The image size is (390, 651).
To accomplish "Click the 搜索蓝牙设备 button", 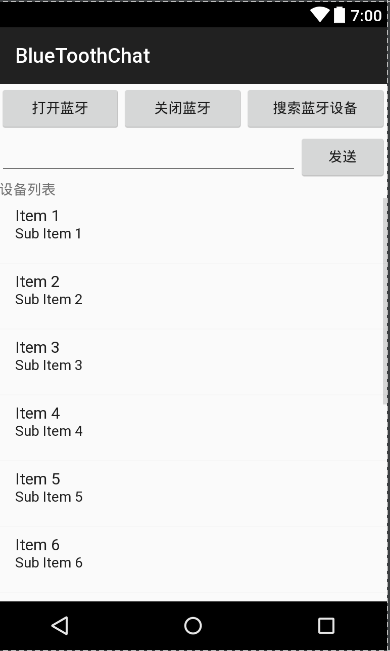I will [x=316, y=109].
